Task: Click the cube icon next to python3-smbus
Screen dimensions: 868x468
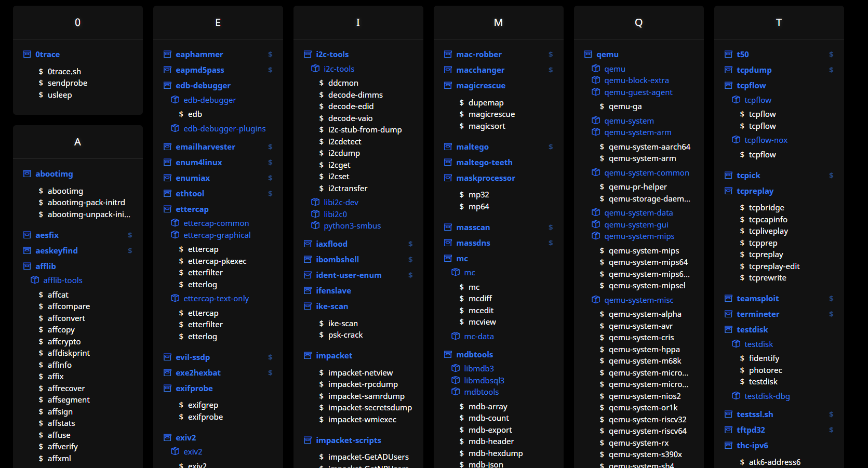Action: coord(315,225)
